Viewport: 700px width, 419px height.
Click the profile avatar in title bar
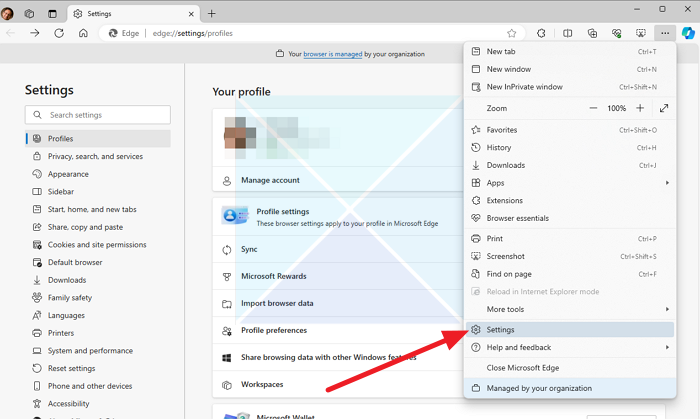click(7, 13)
